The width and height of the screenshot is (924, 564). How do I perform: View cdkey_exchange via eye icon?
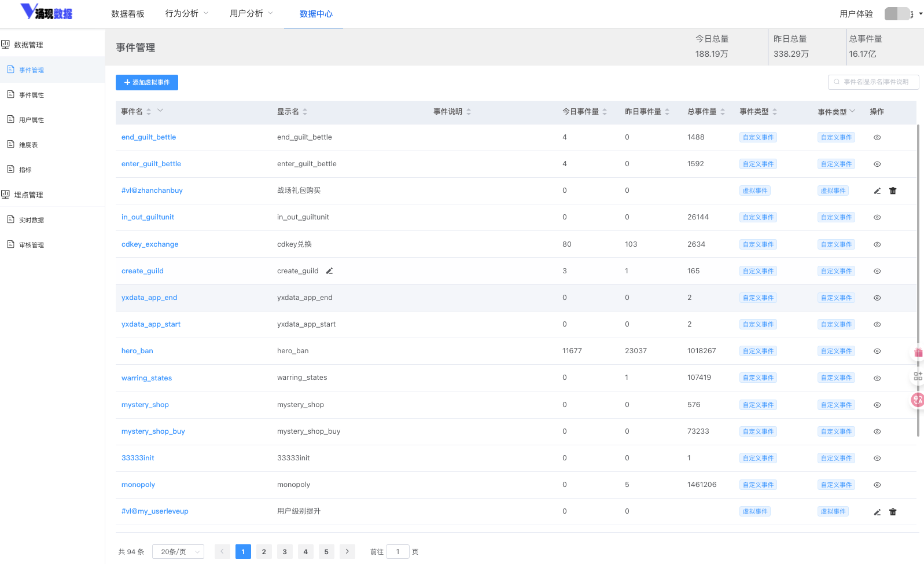pos(877,245)
